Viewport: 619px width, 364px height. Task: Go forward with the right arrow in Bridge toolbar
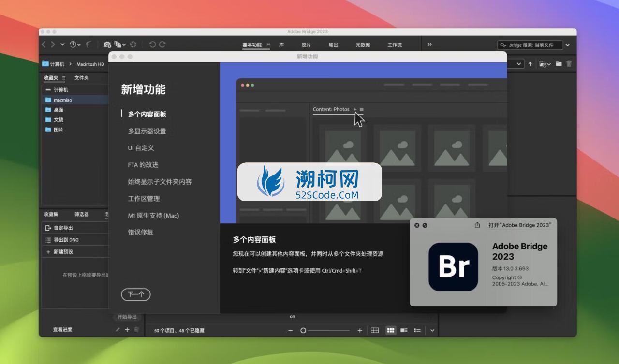point(53,44)
